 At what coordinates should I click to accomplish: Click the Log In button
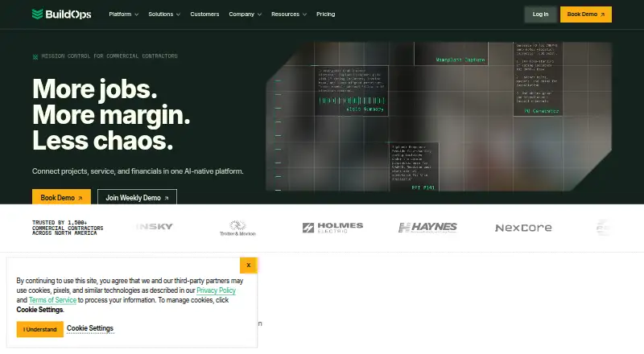[x=540, y=14]
